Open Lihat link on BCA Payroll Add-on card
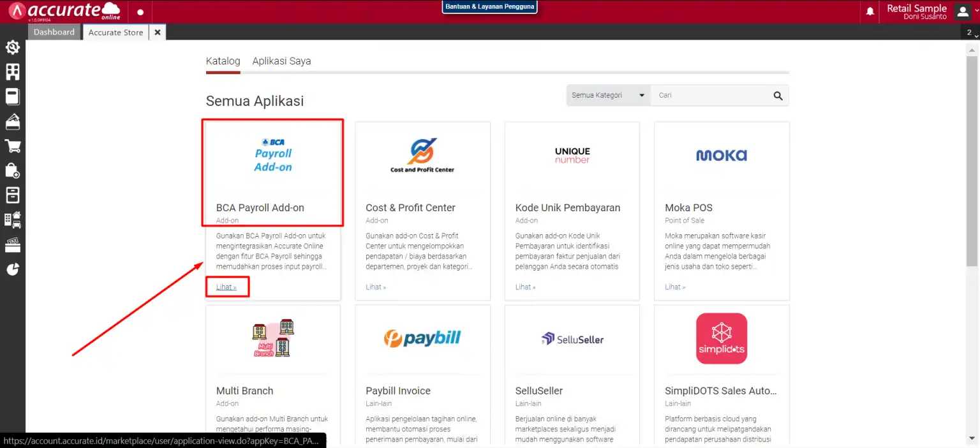This screenshot has width=980, height=448. click(227, 287)
